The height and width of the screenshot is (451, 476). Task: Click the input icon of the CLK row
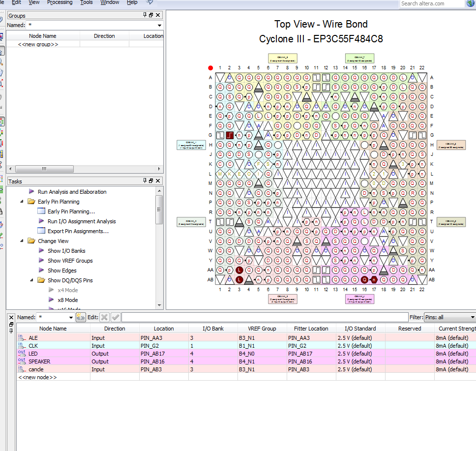point(22,345)
